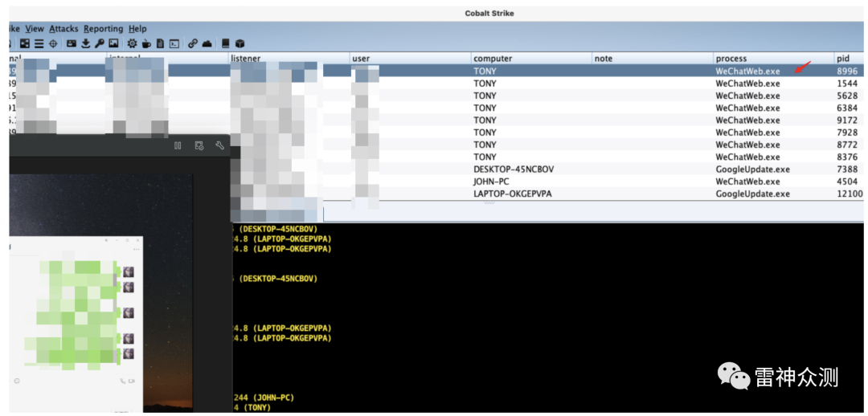Open the Help menu
Image resolution: width=868 pixels, height=416 pixels.
(x=138, y=29)
